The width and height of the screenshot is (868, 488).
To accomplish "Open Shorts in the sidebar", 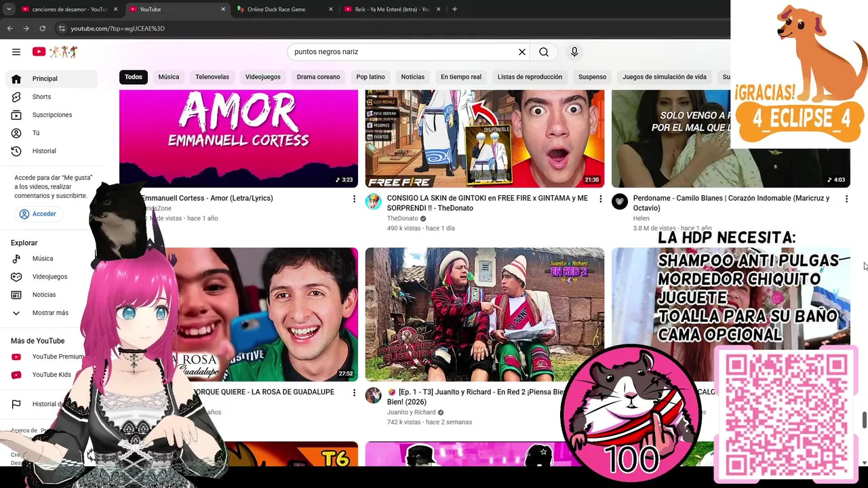I will click(52, 97).
